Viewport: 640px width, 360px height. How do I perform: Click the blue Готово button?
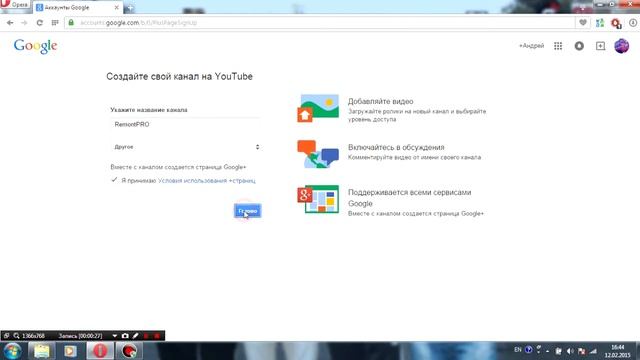[x=248, y=211]
